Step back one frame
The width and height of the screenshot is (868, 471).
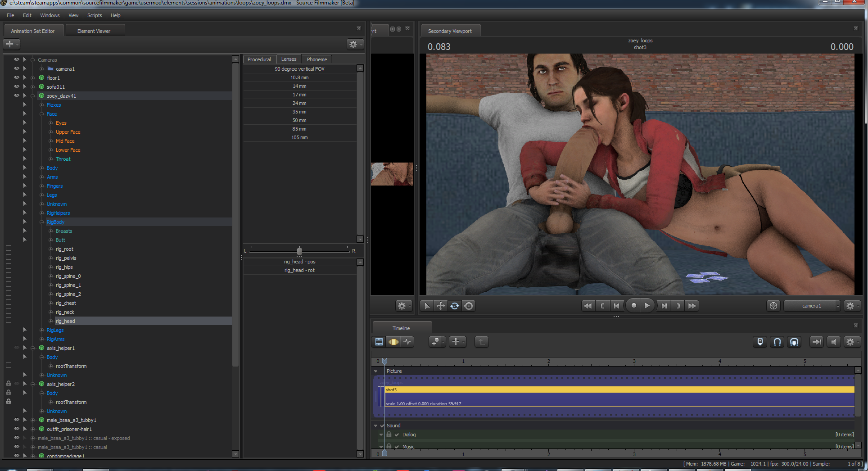pyautogui.click(x=617, y=306)
